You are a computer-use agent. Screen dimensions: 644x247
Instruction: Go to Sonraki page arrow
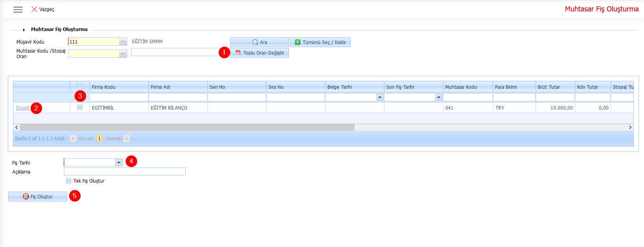coord(126,139)
